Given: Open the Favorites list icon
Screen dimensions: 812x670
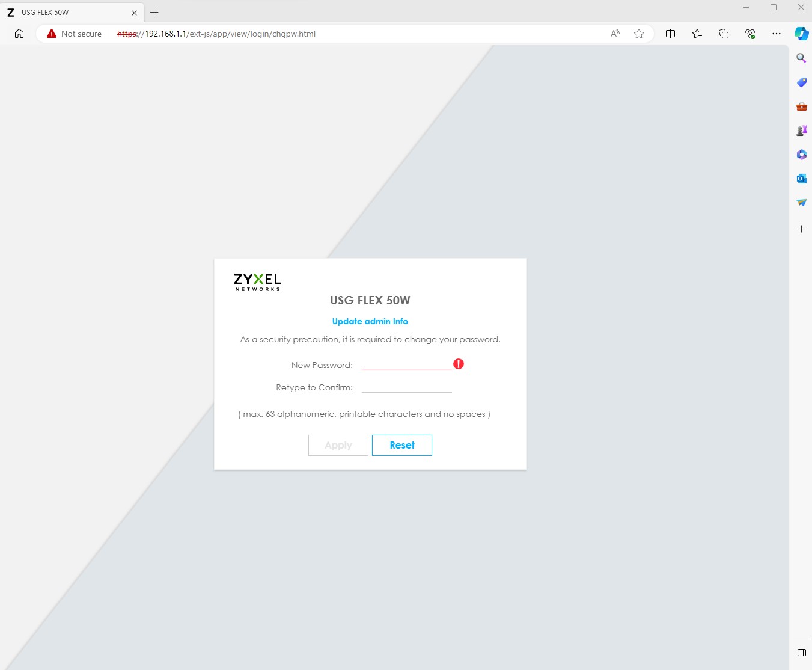Looking at the screenshot, I should pyautogui.click(x=697, y=34).
